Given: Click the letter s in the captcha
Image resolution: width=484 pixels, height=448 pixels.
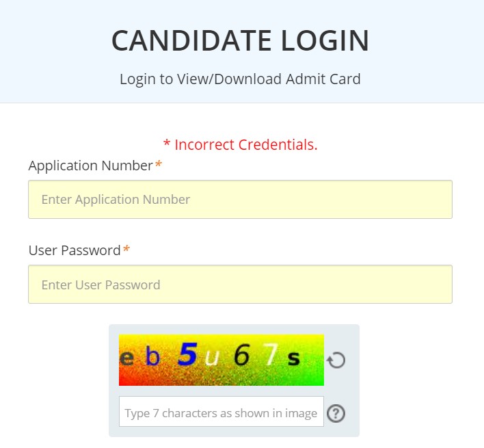Looking at the screenshot, I should (x=293, y=358).
